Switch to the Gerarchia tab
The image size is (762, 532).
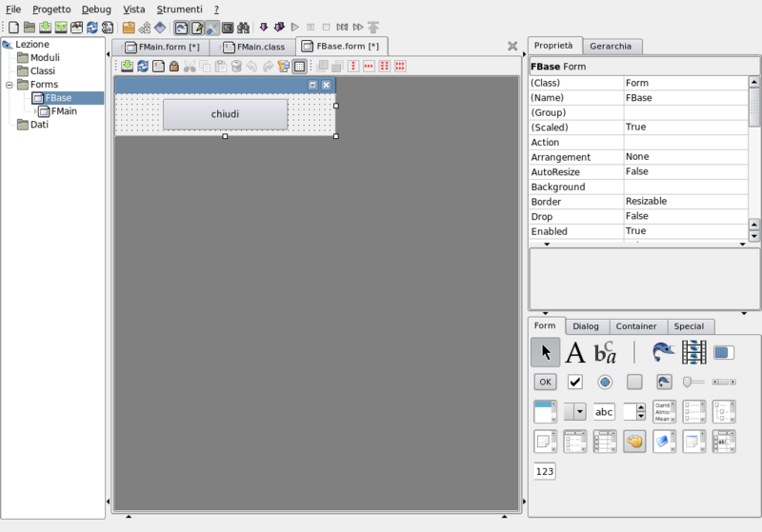tap(611, 46)
